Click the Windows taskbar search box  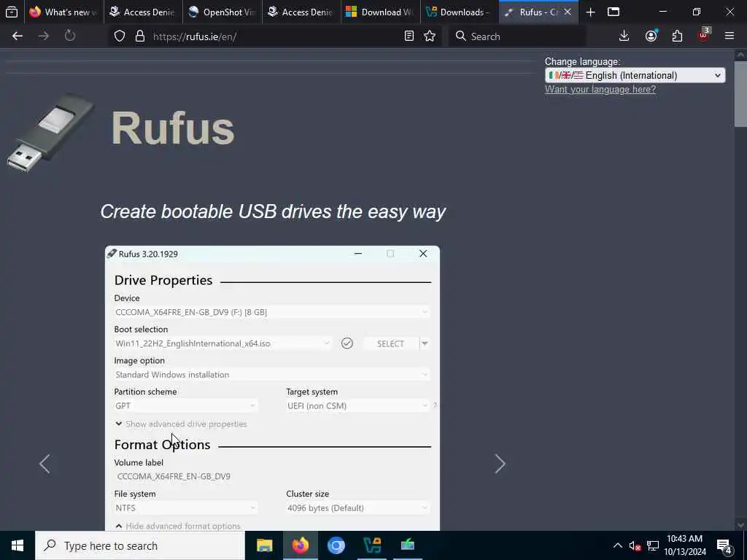(x=140, y=545)
